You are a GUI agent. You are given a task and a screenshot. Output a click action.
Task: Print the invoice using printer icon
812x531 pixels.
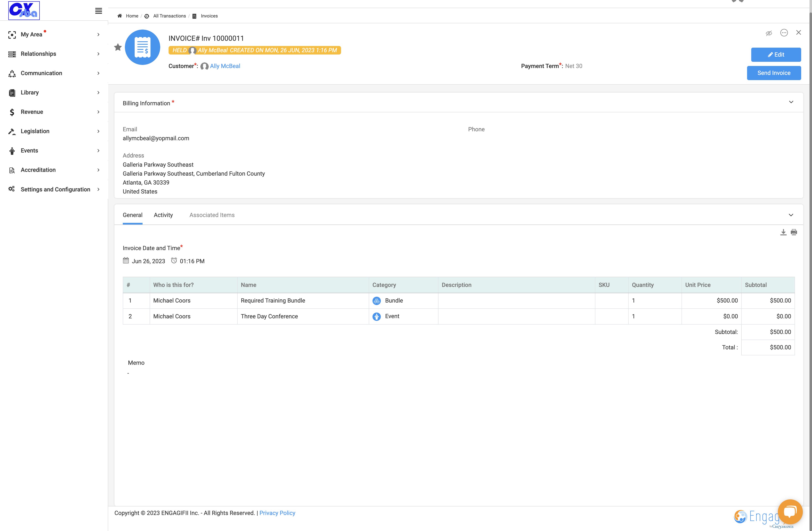click(794, 232)
